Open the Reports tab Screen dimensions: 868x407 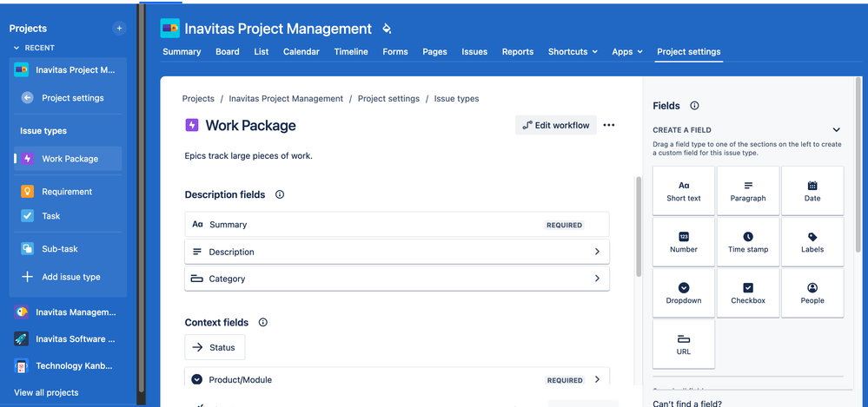coord(518,51)
